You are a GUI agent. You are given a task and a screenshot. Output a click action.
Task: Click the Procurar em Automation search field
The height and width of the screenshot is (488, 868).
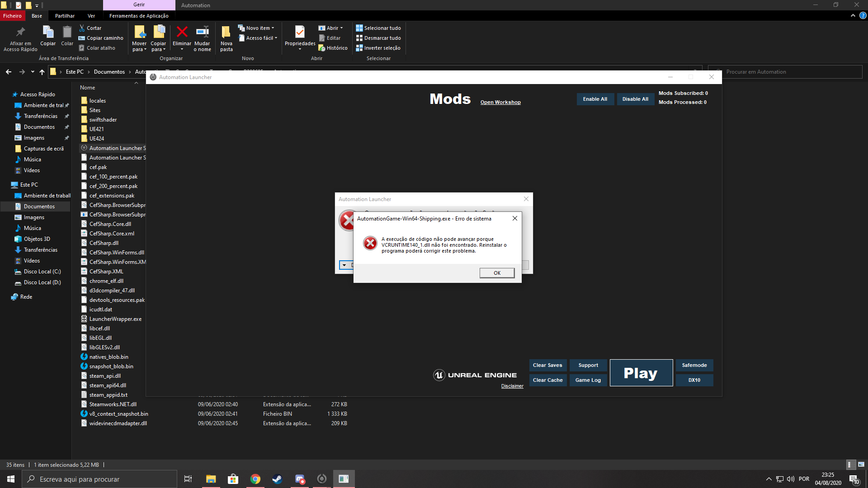click(785, 72)
